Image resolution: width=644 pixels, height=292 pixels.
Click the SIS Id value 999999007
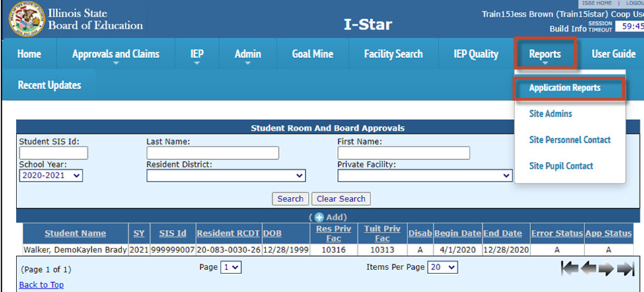[x=172, y=250]
